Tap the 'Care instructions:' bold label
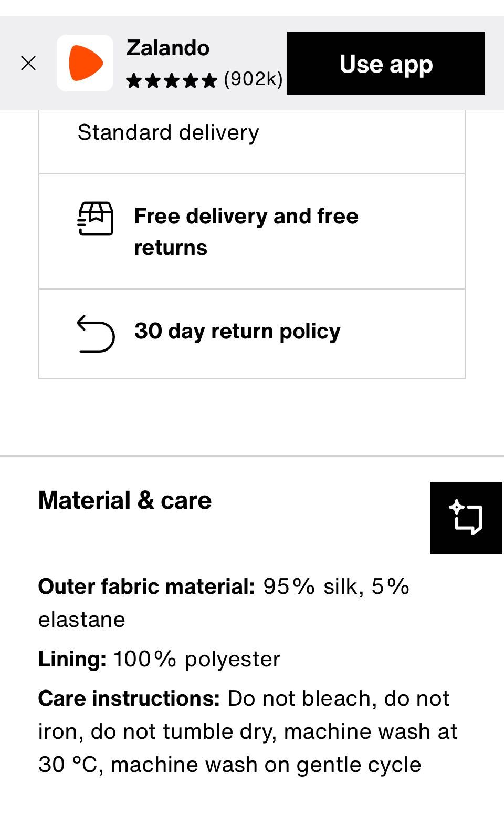This screenshot has width=504, height=814. click(x=129, y=699)
